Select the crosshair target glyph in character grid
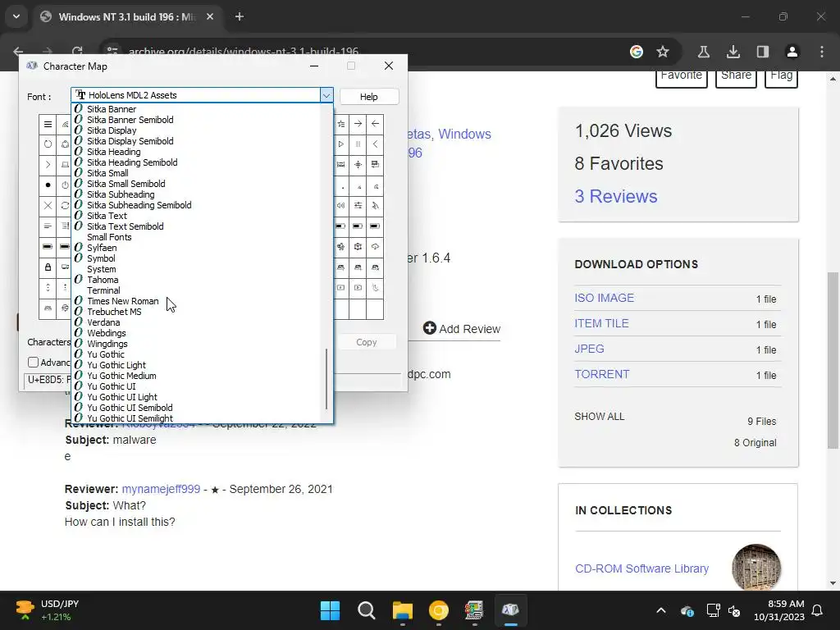Viewport: 840px width, 630px height. click(x=358, y=164)
